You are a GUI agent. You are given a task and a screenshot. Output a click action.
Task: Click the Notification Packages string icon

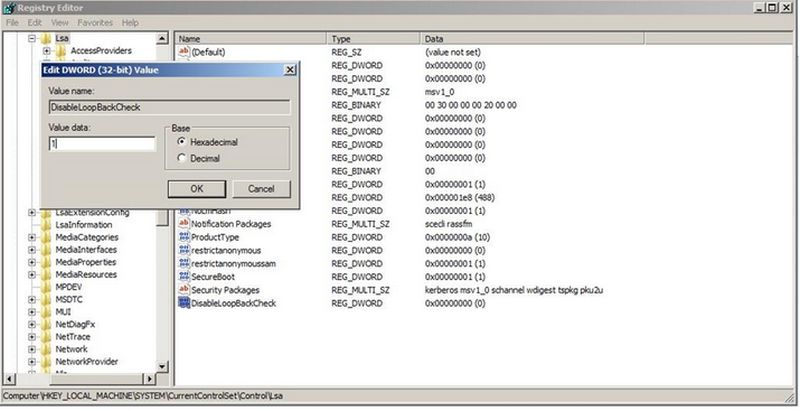184,223
